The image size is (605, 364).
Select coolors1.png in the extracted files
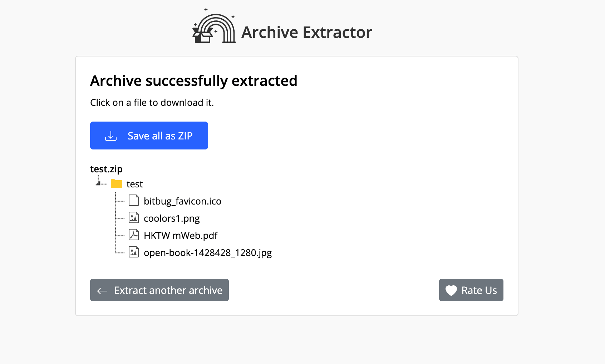click(172, 218)
